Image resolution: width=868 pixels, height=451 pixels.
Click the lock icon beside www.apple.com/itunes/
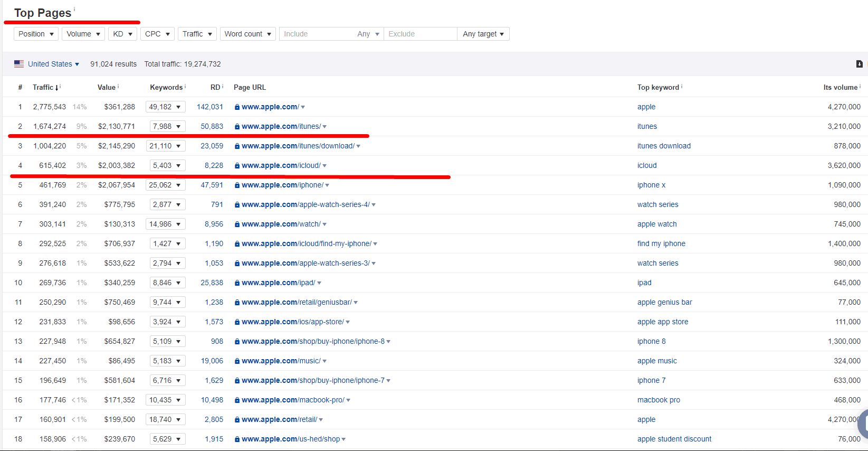pyautogui.click(x=237, y=127)
